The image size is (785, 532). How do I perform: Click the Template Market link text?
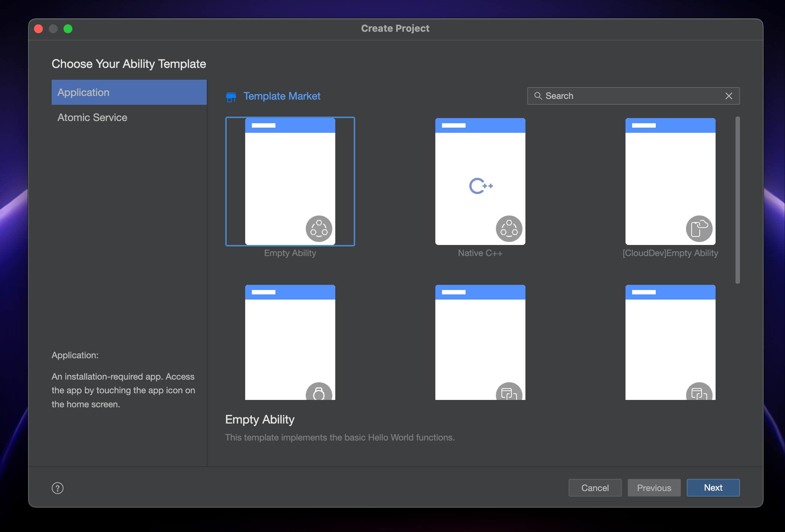click(x=282, y=96)
